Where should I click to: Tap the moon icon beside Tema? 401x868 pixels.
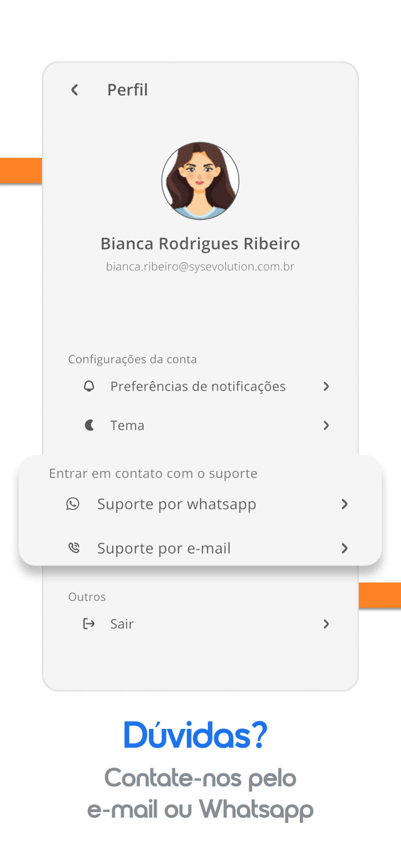89,425
